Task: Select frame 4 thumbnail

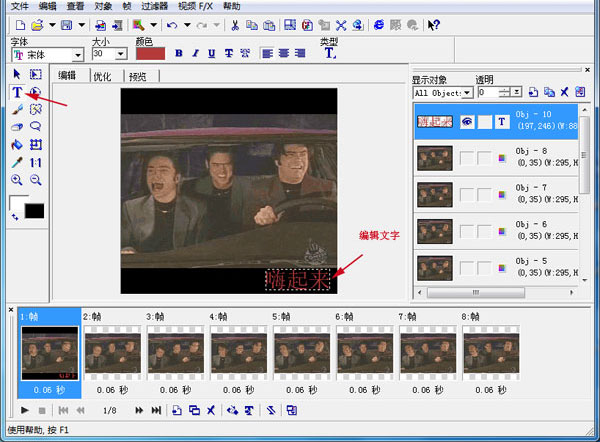Action: click(x=239, y=353)
